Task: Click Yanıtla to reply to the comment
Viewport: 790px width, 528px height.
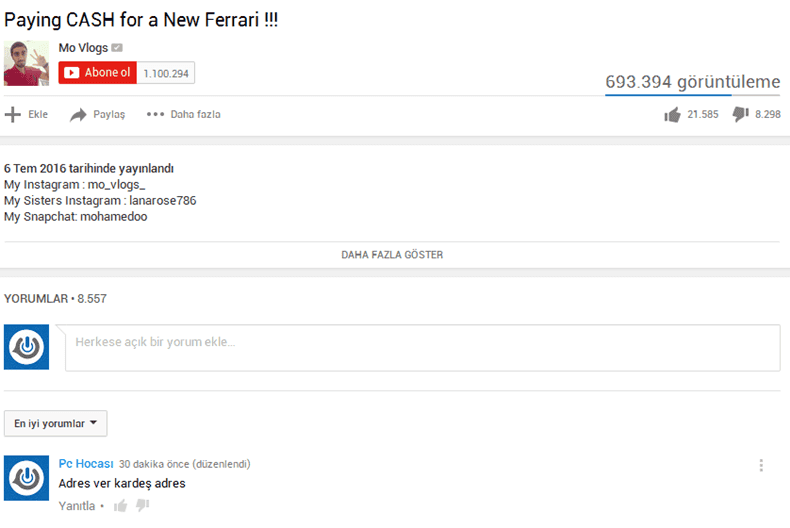Action: pyautogui.click(x=76, y=506)
